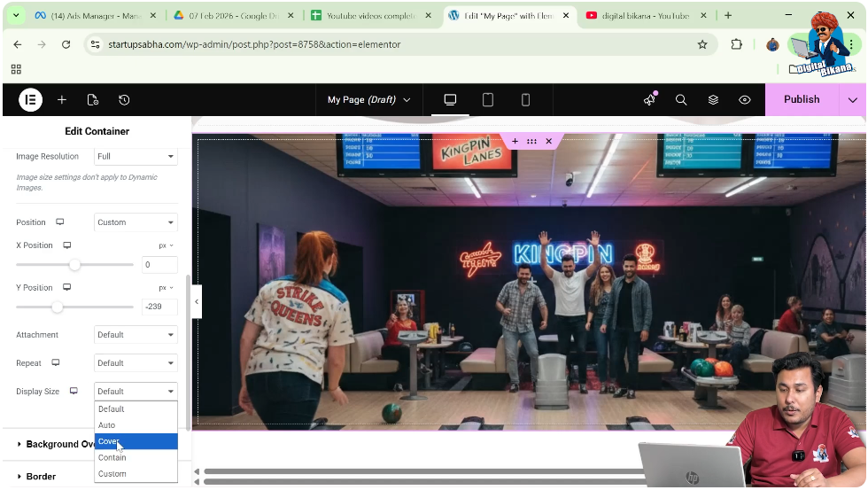Open the Attachment dropdown

point(136,334)
